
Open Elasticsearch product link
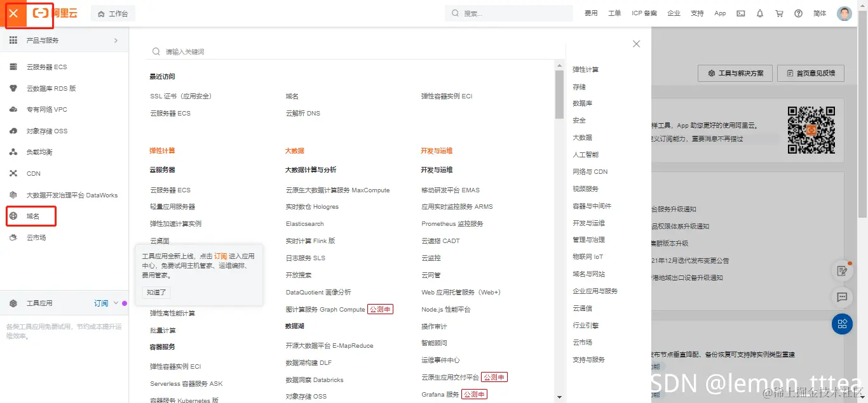click(305, 224)
